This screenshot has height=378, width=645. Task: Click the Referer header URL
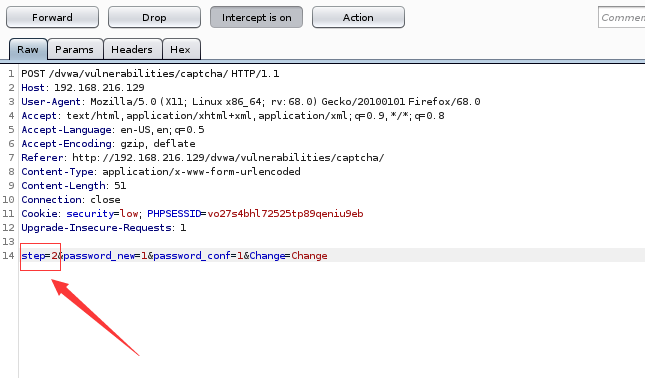tap(228, 158)
